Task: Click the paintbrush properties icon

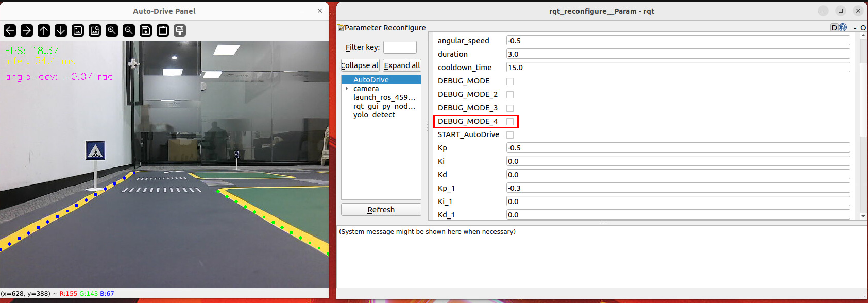Action: 180,30
